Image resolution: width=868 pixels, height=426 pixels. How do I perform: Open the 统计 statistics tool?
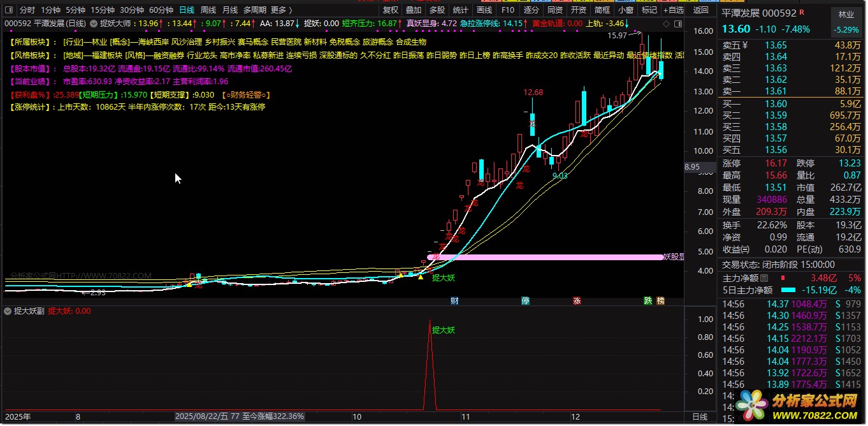(460, 10)
